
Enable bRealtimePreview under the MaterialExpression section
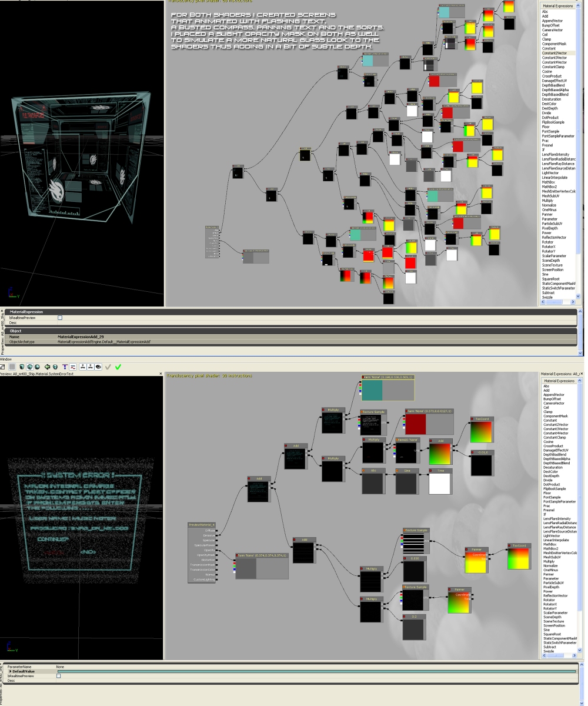pyautogui.click(x=60, y=318)
